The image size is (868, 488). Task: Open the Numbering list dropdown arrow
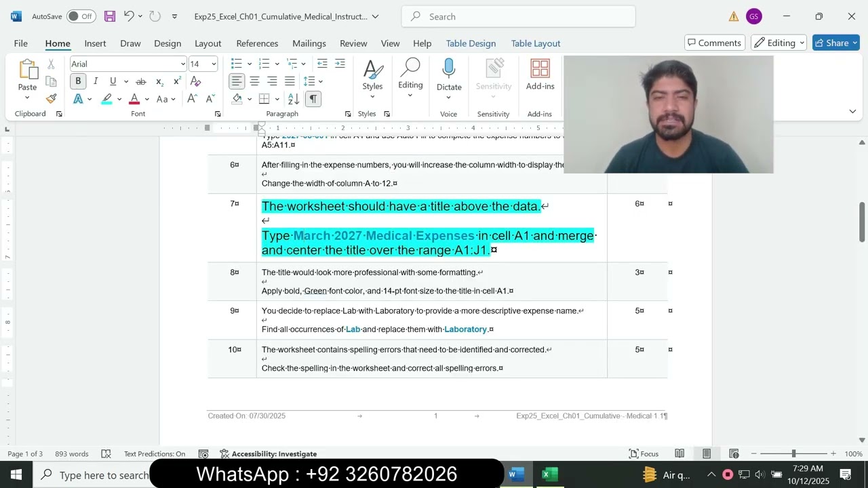pyautogui.click(x=277, y=64)
